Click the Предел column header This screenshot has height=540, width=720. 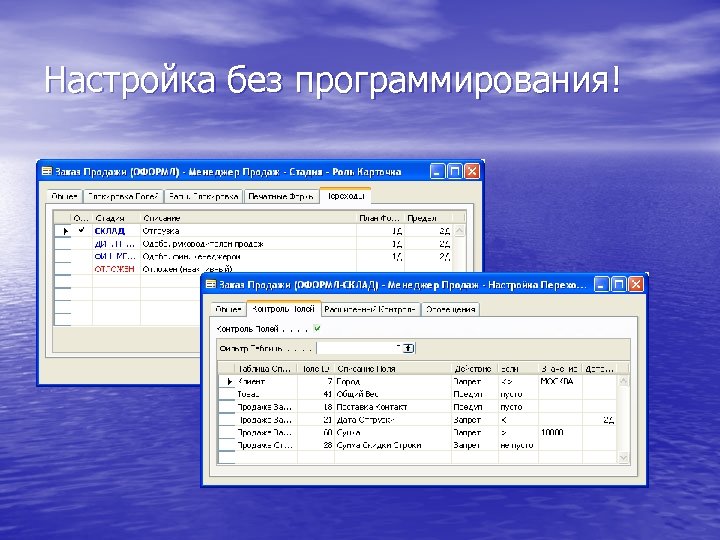click(428, 218)
